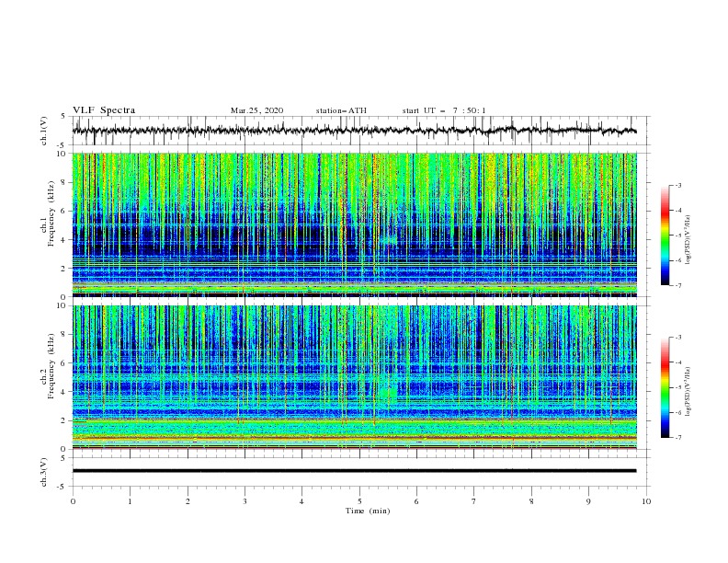Click the "1" tick on the time axis
Screen dimensions: 728x563
pos(131,501)
